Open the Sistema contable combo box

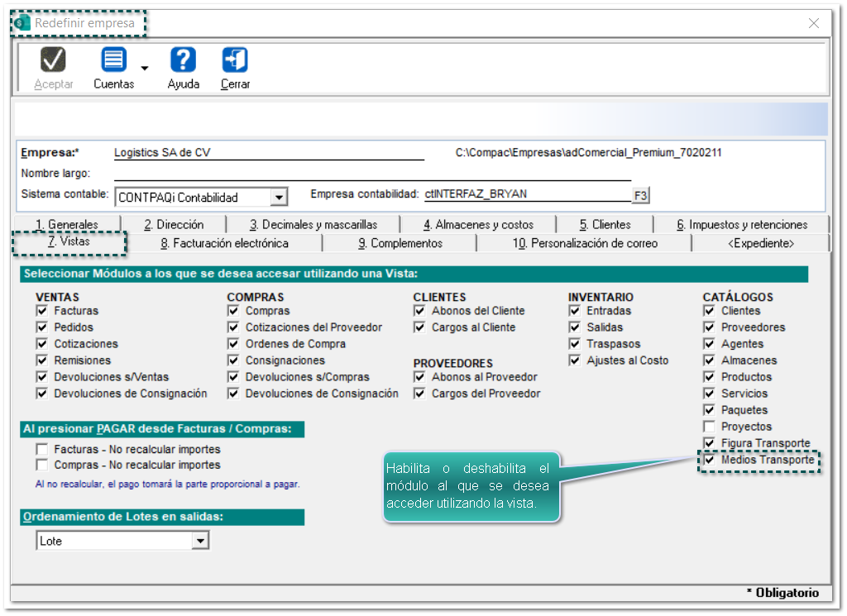pos(279,197)
